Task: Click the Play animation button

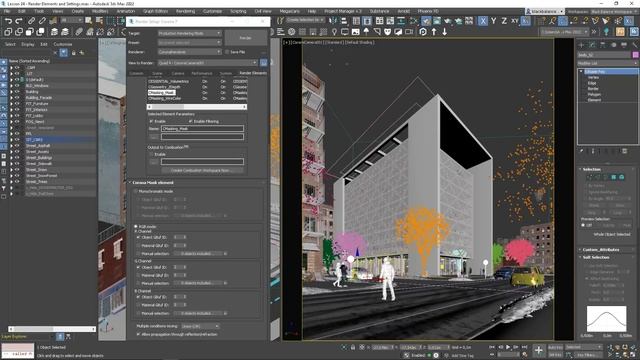Action: pyautogui.click(x=508, y=347)
